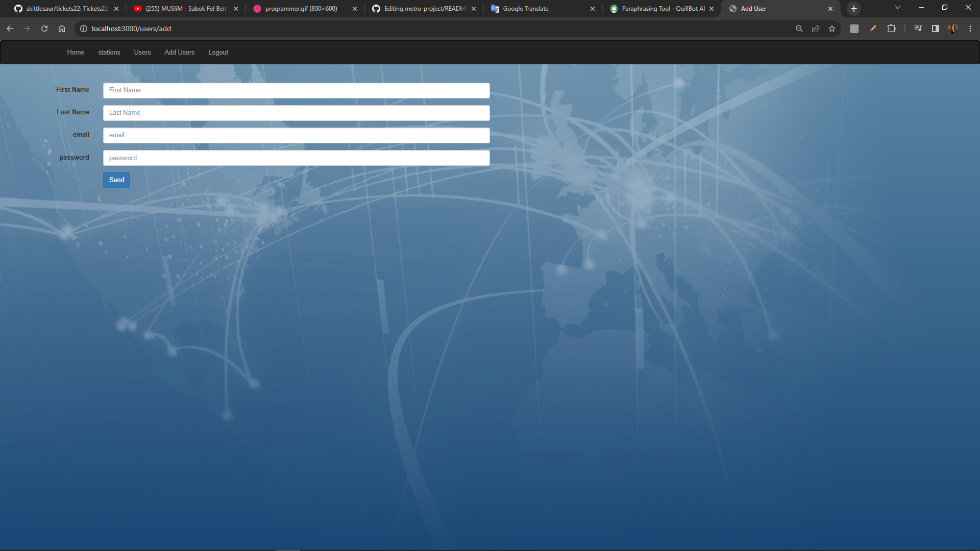Click the browser profile avatar

[953, 29]
